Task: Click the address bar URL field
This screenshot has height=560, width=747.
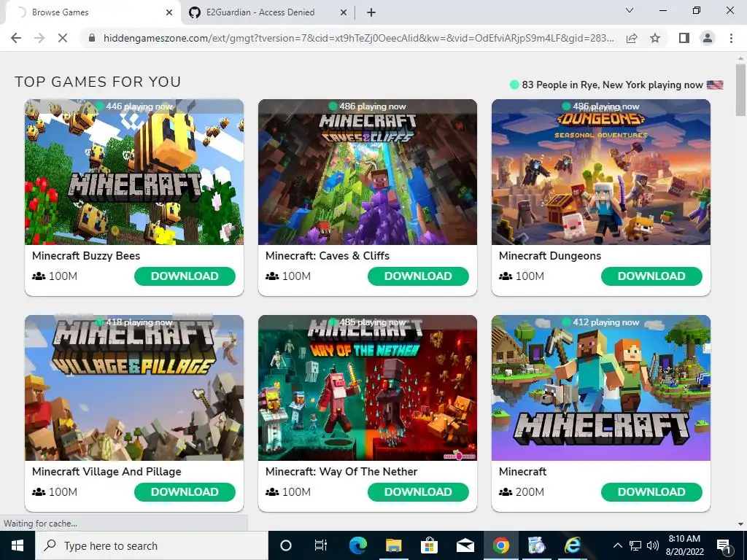Action: click(358, 38)
